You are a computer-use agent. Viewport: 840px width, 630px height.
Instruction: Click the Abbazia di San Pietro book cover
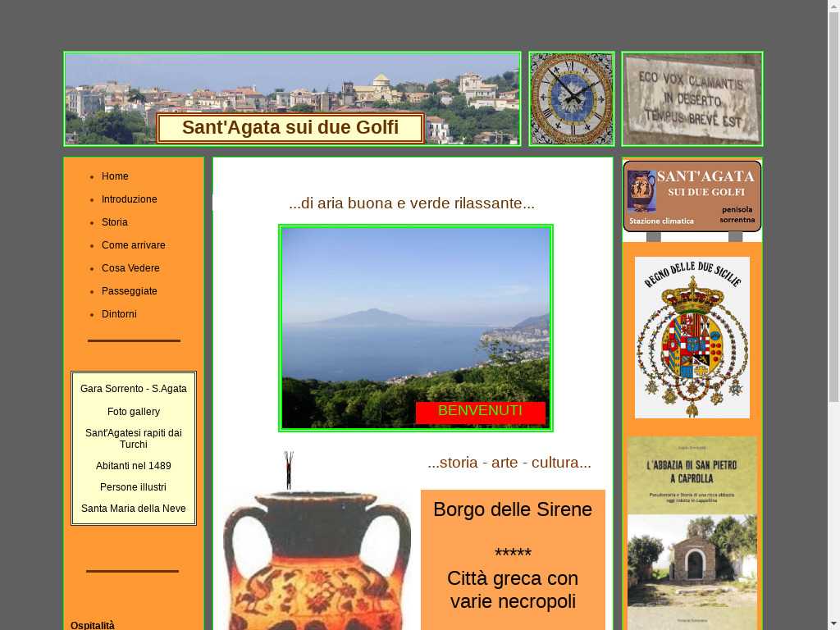692,533
